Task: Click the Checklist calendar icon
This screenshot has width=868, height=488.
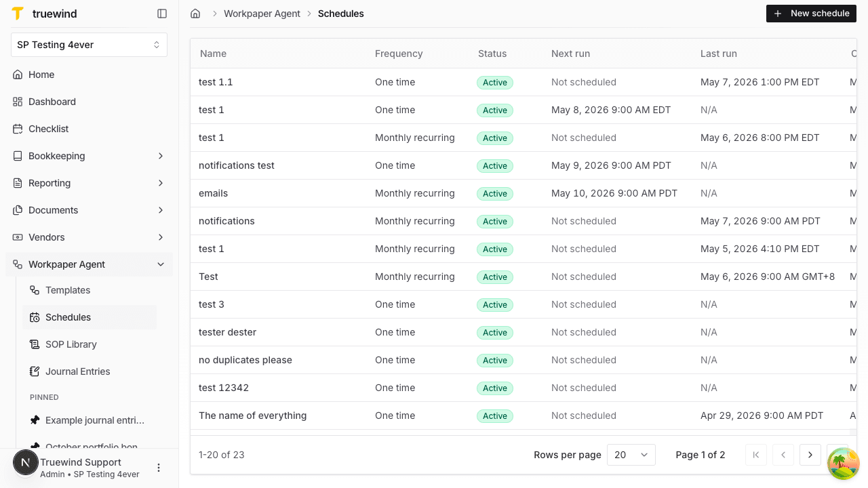Action: 18,129
